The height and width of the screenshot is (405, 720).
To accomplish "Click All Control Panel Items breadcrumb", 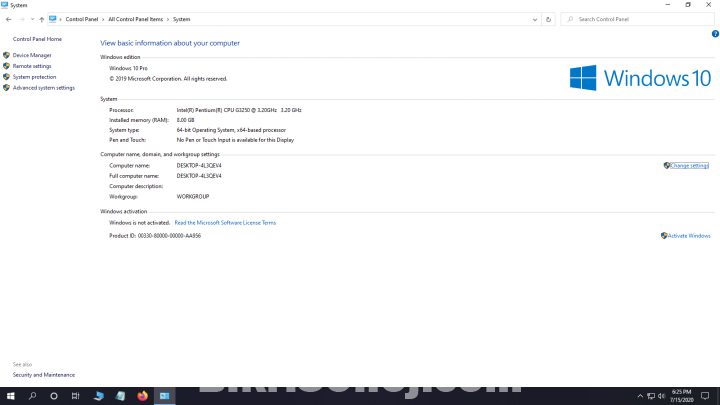I will click(x=135, y=19).
